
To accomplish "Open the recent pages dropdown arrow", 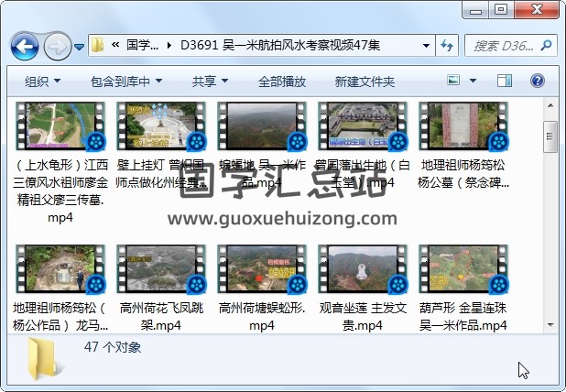I will pyautogui.click(x=81, y=45).
